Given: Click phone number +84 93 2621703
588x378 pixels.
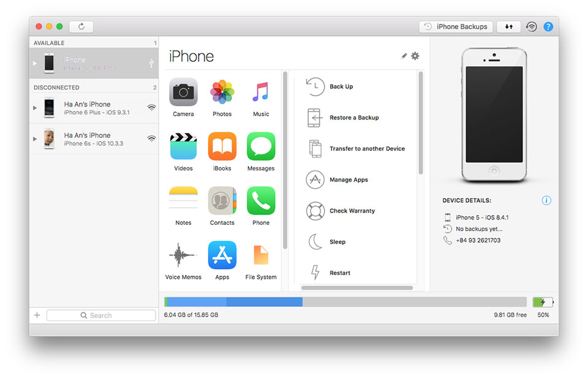Looking at the screenshot, I should pos(478,240).
